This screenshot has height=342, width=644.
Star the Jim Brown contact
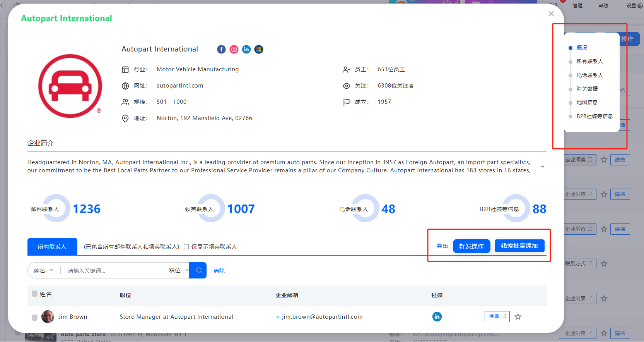(518, 317)
